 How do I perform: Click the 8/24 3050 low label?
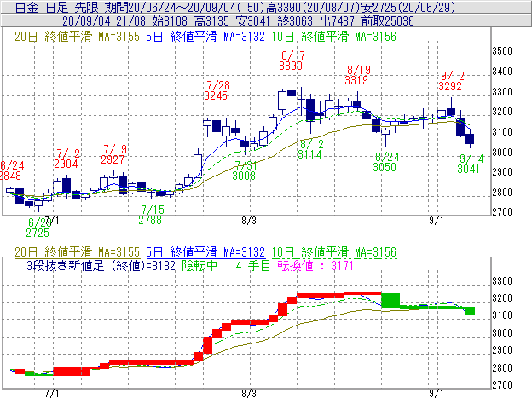tap(385, 162)
